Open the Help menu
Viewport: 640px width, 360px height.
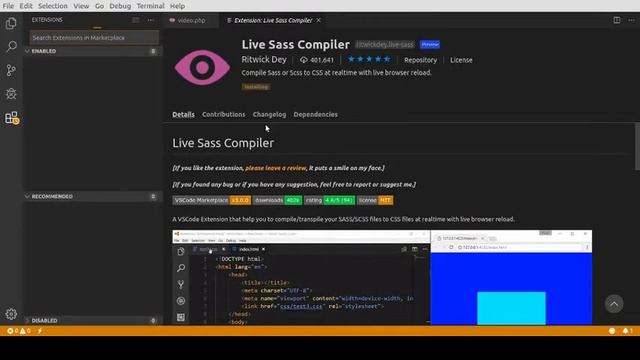(177, 6)
